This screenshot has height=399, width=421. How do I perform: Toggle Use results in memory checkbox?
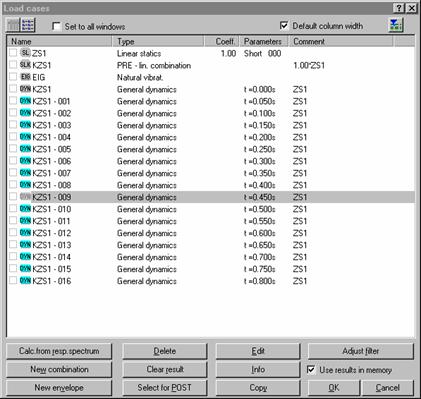pyautogui.click(x=311, y=370)
